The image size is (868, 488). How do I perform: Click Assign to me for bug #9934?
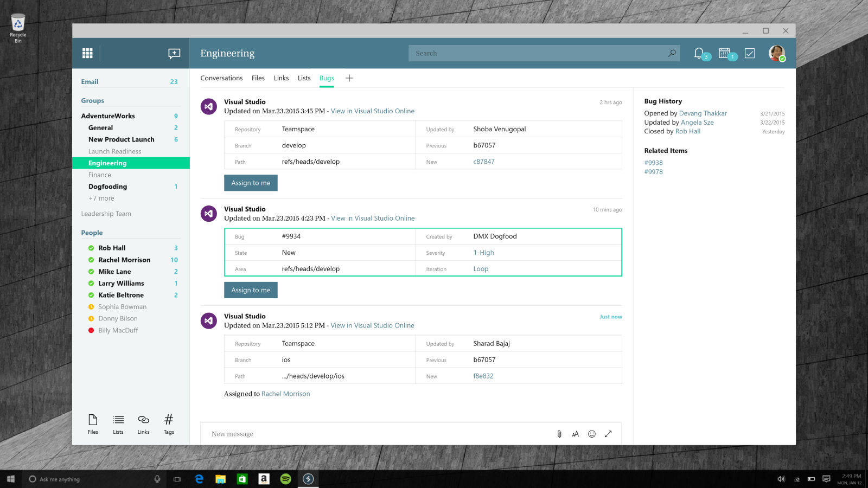(x=251, y=290)
